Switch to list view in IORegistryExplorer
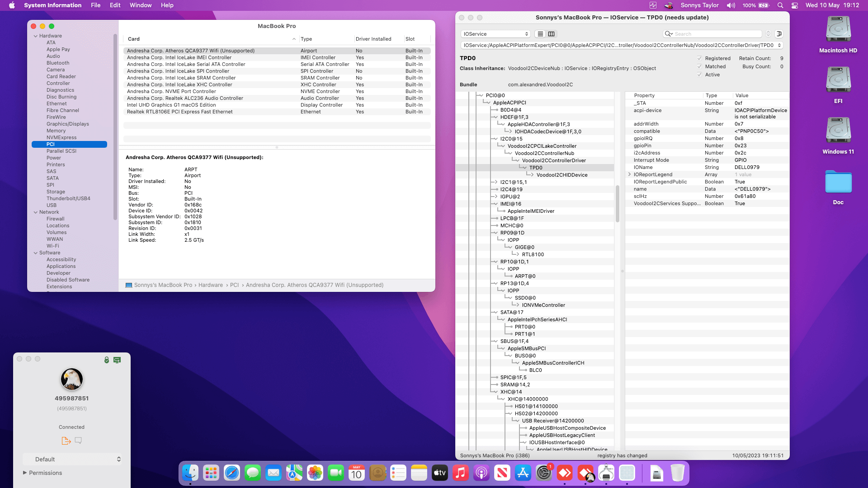Viewport: 868px width, 488px height. (x=540, y=34)
